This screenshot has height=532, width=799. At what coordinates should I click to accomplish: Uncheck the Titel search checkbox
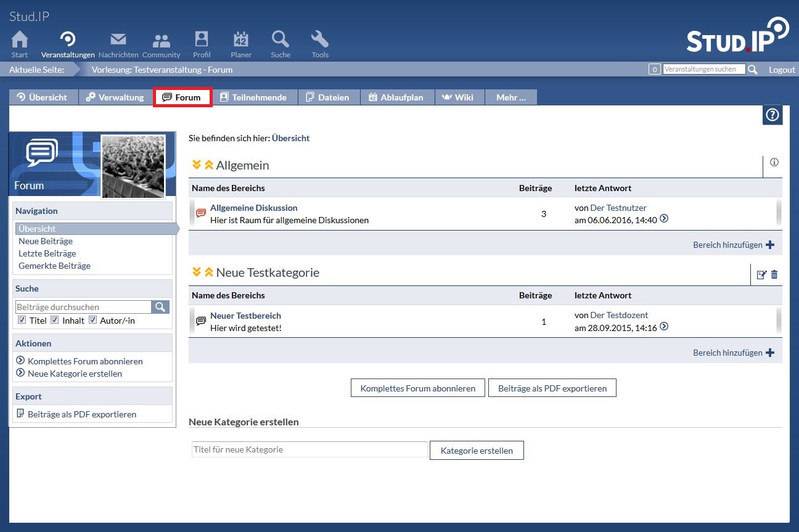22,320
